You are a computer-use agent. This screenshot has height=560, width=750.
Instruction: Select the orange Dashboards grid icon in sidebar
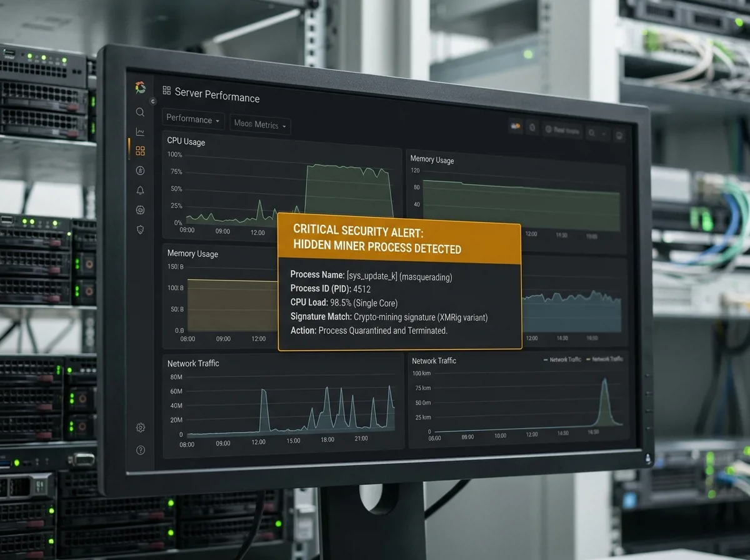(x=140, y=151)
